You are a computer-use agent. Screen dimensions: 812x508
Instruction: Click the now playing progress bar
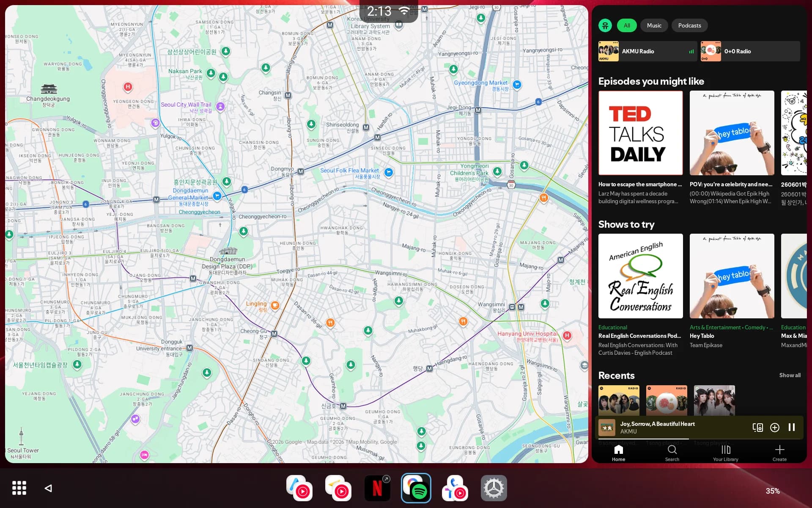click(x=699, y=439)
